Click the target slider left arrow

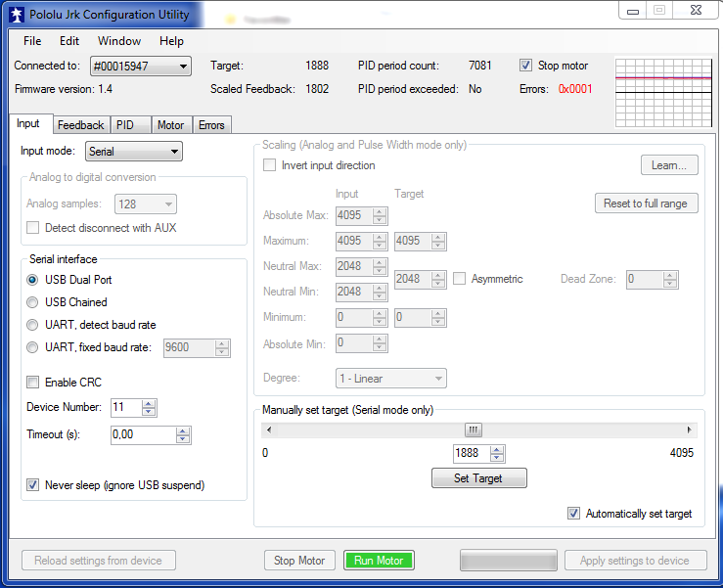click(x=269, y=430)
